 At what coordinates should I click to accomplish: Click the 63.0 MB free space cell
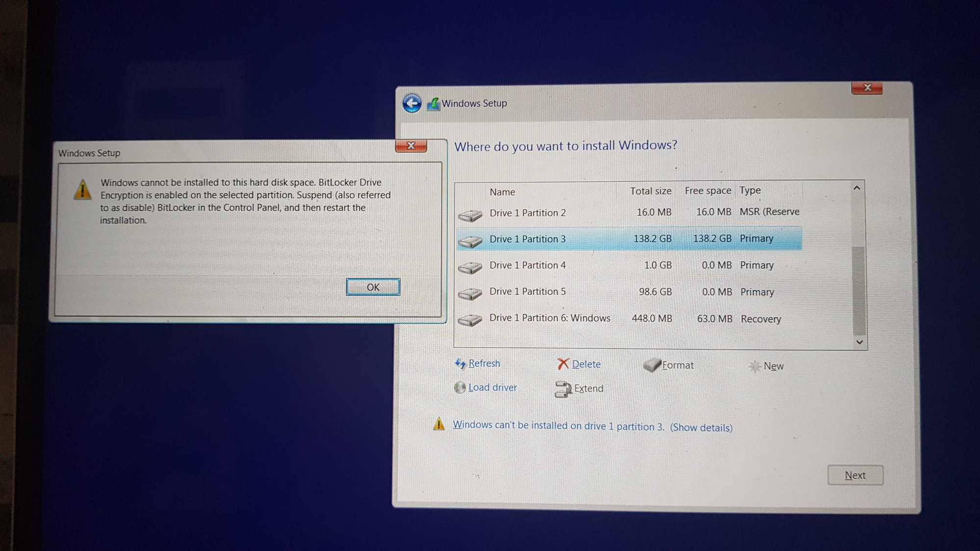(x=714, y=319)
